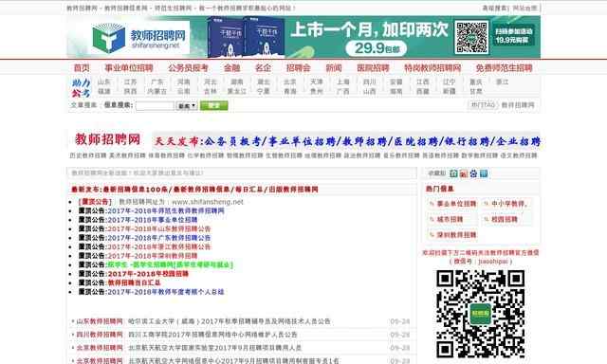
Task: Open 招聘会 navigation item
Action: [x=299, y=67]
